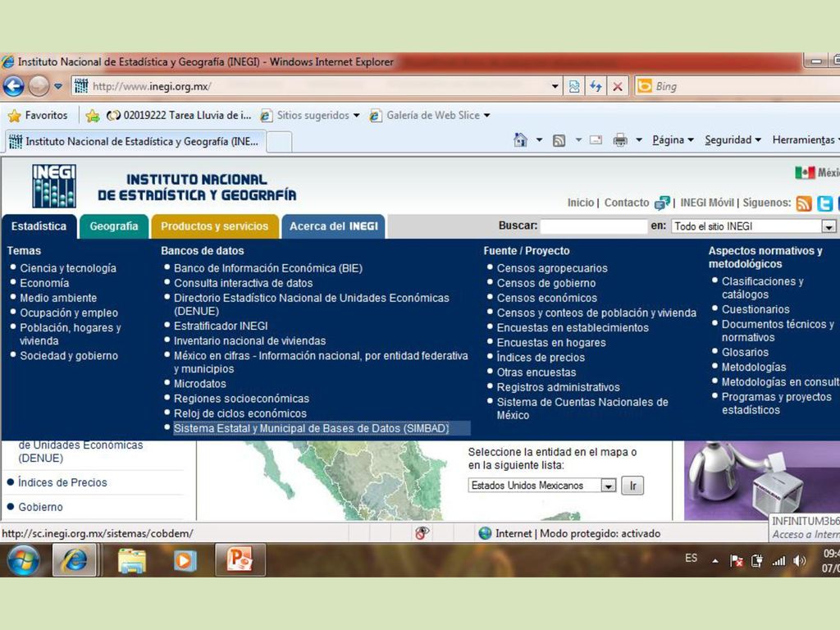Click the Contacto link
Image resolution: width=840 pixels, height=630 pixels.
tap(626, 203)
